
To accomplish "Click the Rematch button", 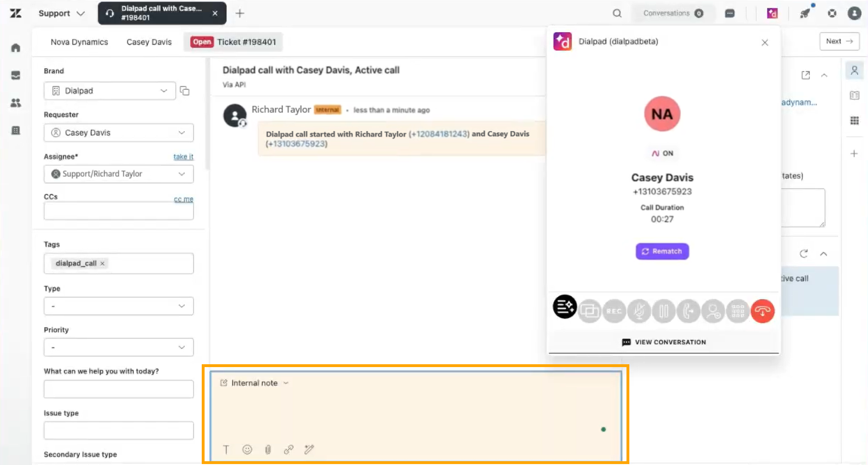I will click(662, 251).
